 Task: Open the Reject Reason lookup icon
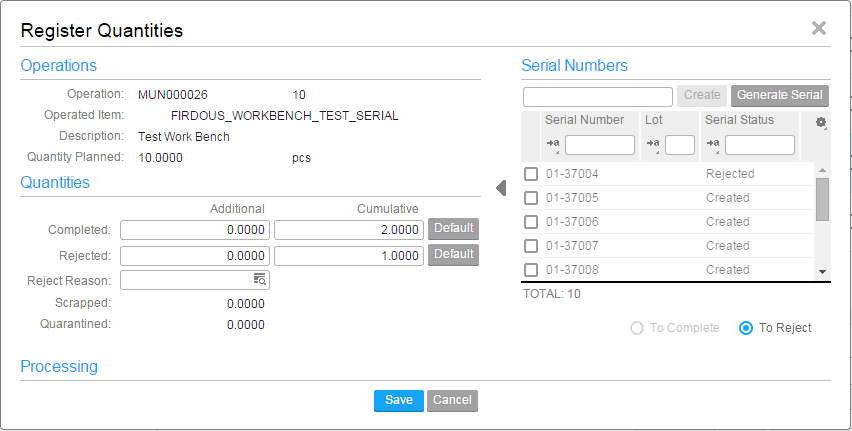click(x=259, y=280)
